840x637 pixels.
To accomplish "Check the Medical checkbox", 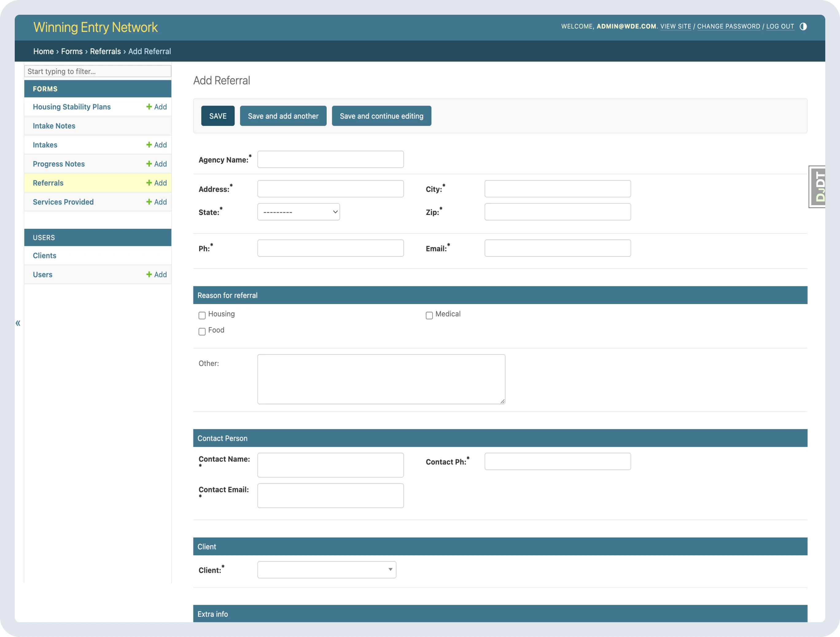I will (429, 315).
